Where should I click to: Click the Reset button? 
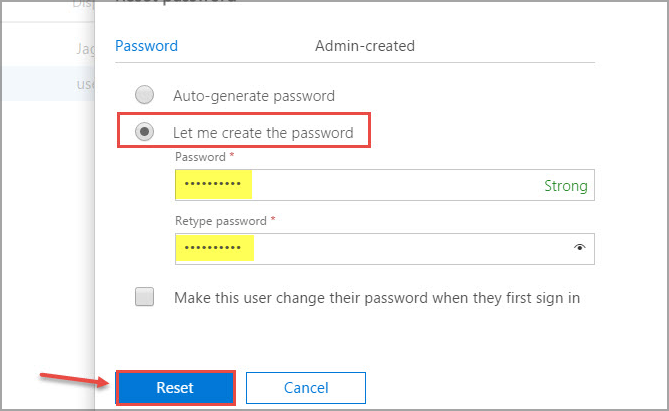(175, 388)
